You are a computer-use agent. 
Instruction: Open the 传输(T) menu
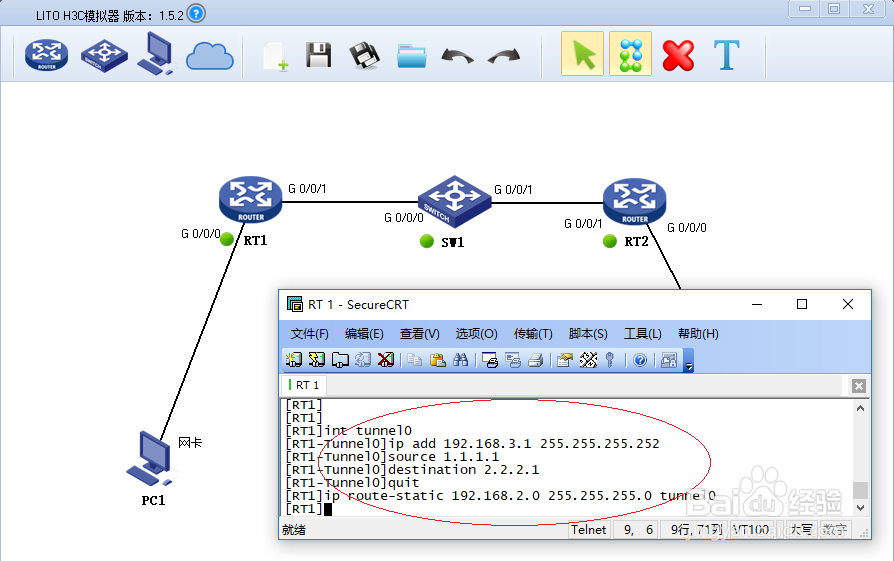pos(533,334)
